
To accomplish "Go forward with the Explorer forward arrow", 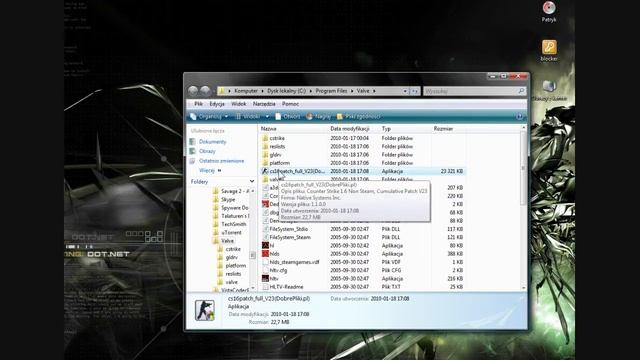I will (x=205, y=91).
